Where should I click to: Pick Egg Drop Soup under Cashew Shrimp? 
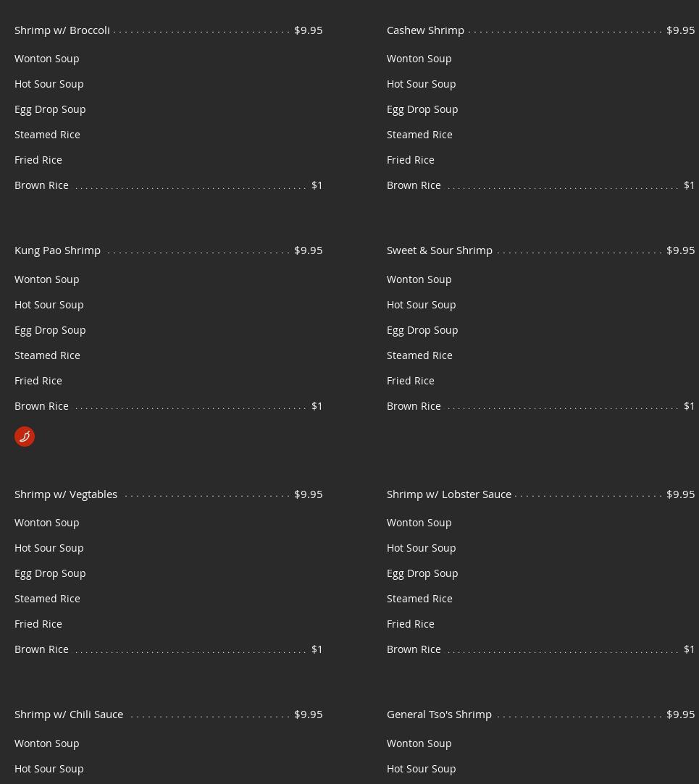coord(422,109)
